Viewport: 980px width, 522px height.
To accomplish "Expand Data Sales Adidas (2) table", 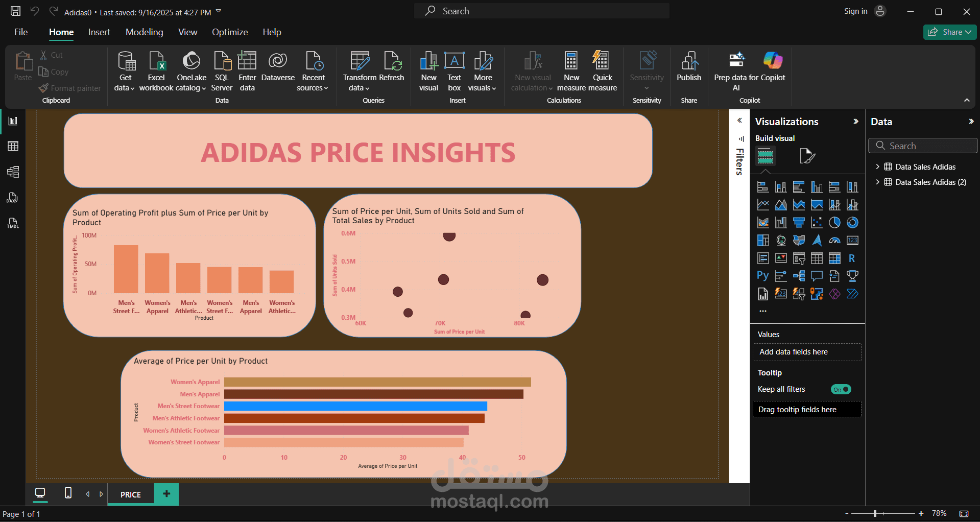I will [877, 182].
